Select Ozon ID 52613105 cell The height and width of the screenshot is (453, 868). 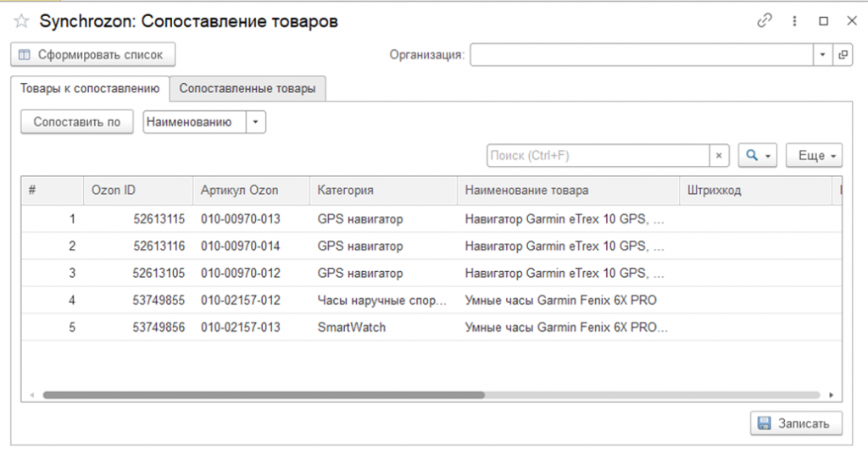click(x=138, y=273)
